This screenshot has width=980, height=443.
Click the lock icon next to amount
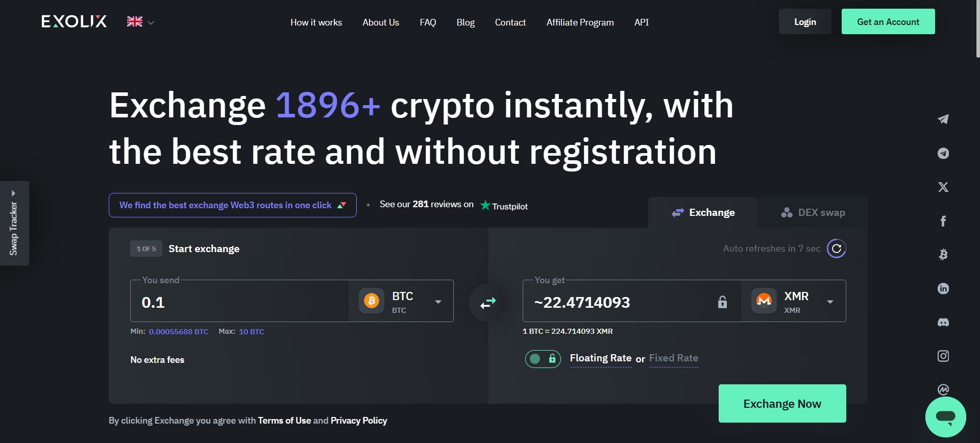tap(722, 302)
